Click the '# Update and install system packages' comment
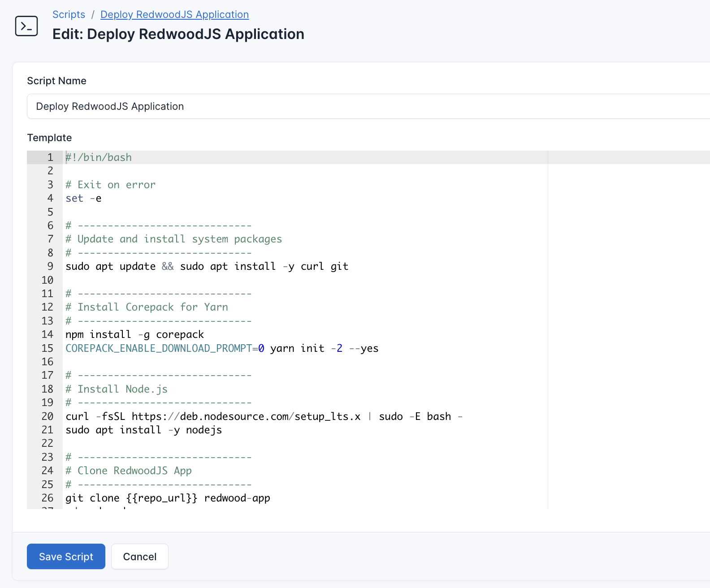Image resolution: width=710 pixels, height=588 pixels. [x=173, y=239]
